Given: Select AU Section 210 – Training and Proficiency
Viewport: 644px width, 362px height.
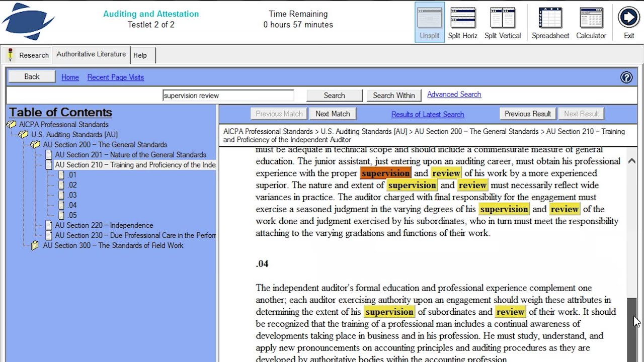Looking at the screenshot, I should [x=135, y=165].
